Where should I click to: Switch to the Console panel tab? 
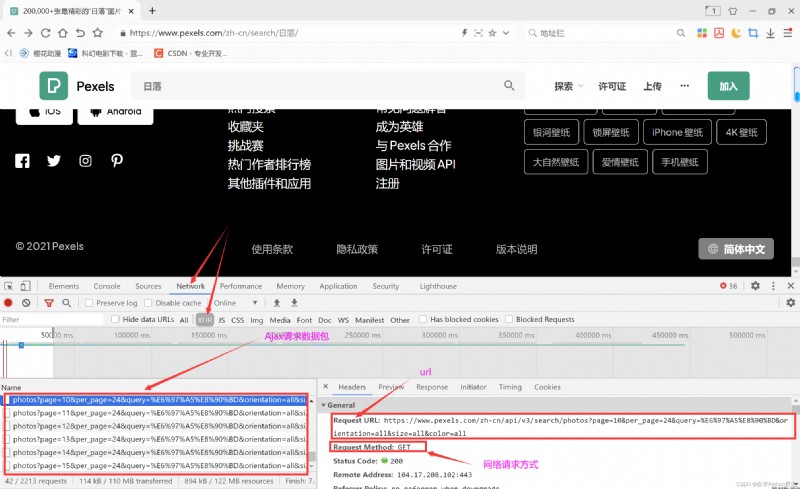point(107,286)
